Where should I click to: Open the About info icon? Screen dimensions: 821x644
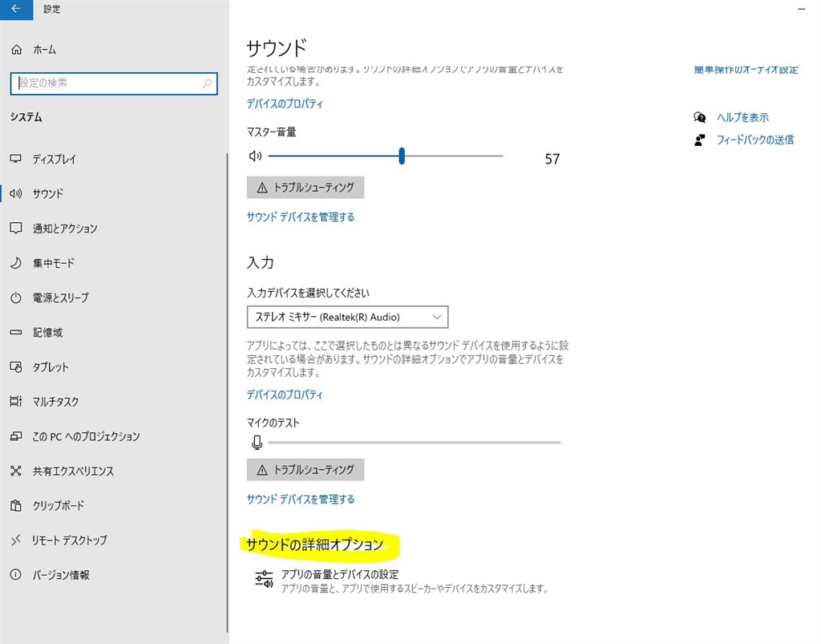pos(16,574)
